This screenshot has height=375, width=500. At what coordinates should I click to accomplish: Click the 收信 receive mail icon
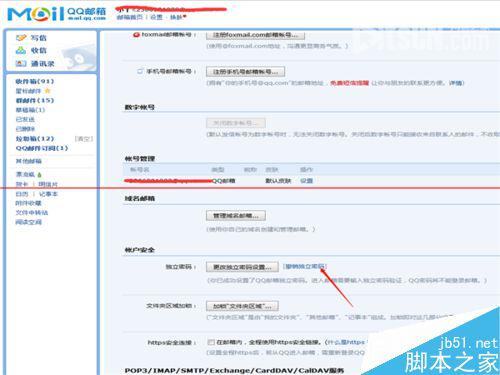[21, 50]
